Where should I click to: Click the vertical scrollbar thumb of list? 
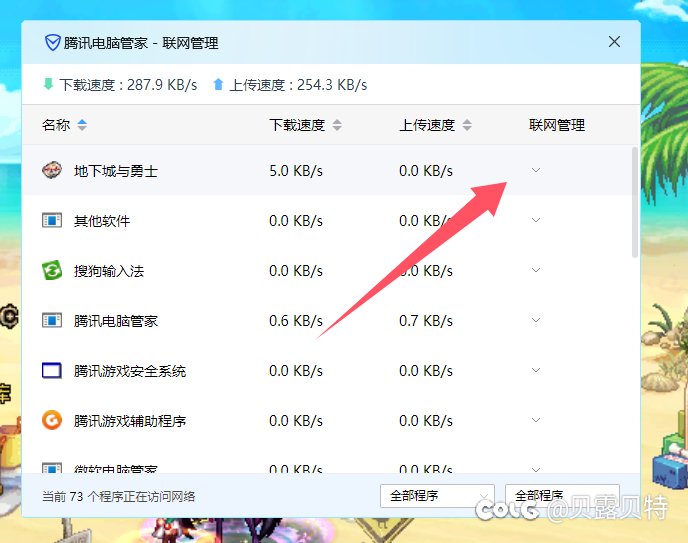[634, 203]
